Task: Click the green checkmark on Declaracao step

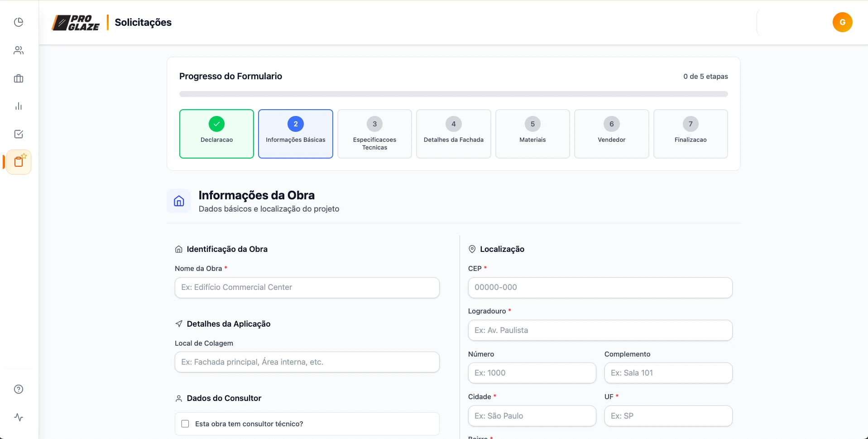Action: pyautogui.click(x=216, y=124)
